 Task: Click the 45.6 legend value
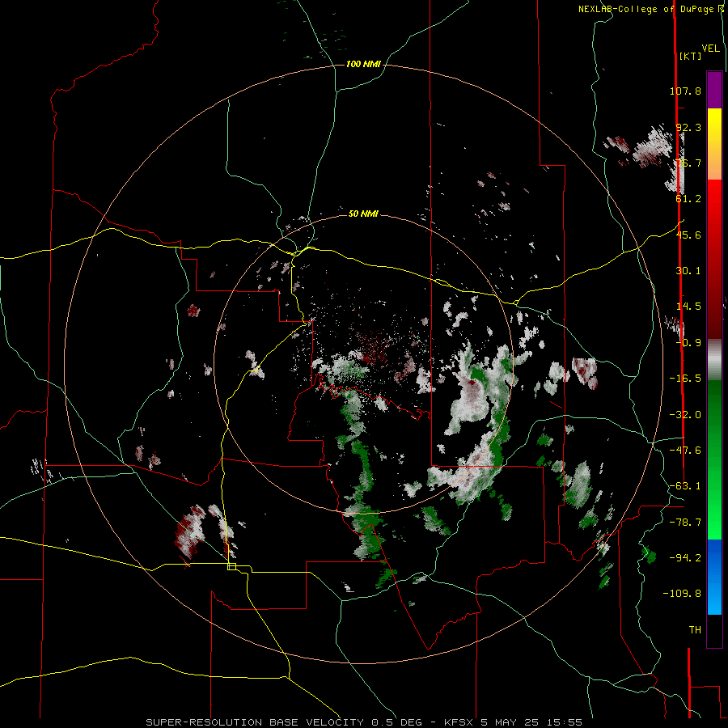[x=688, y=235]
